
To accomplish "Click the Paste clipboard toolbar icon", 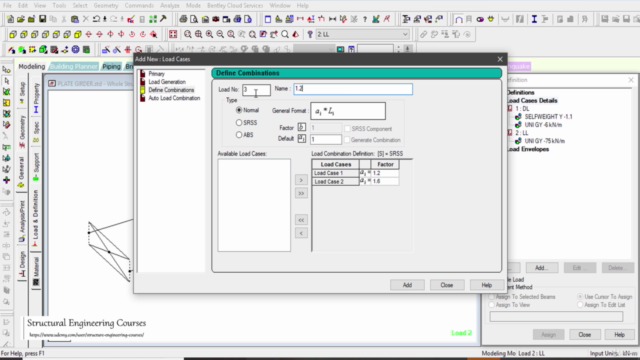I will point(75,19).
